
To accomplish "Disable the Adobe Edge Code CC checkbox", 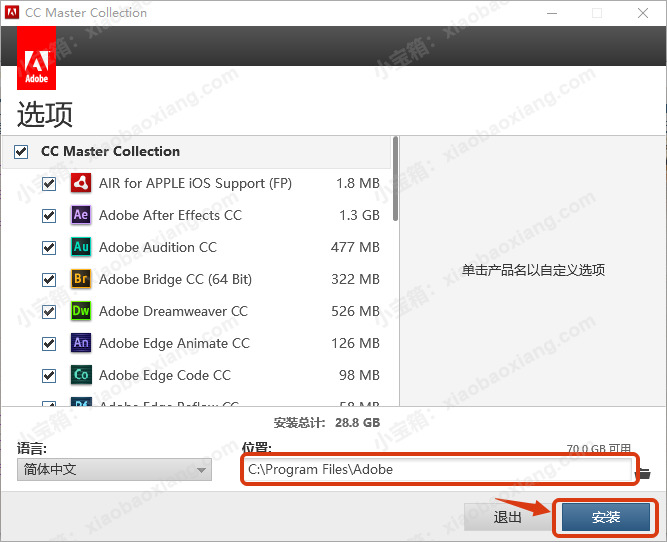I will [x=49, y=376].
